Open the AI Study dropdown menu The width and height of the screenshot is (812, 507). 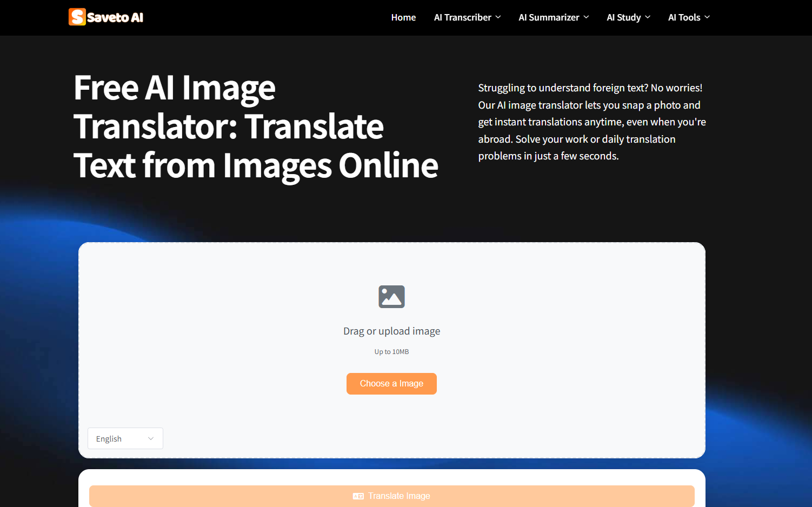point(624,17)
